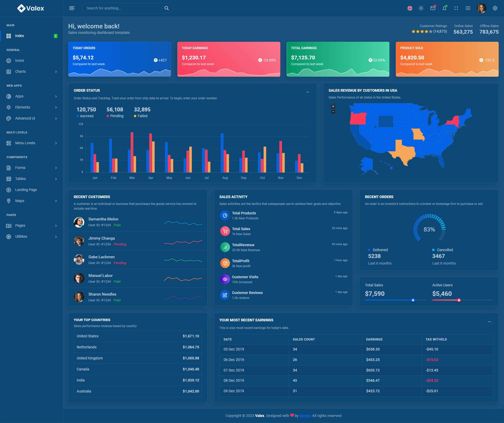
Task: Open the notifications bell
Action: [444, 8]
